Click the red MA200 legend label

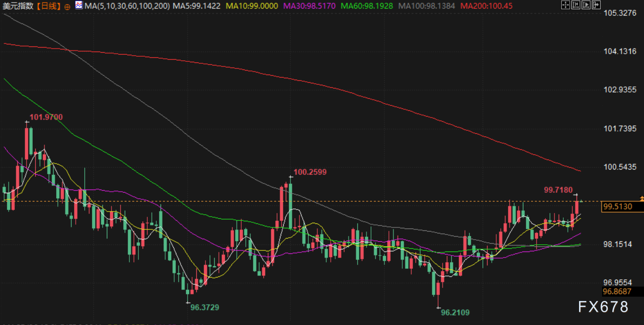[x=486, y=6]
